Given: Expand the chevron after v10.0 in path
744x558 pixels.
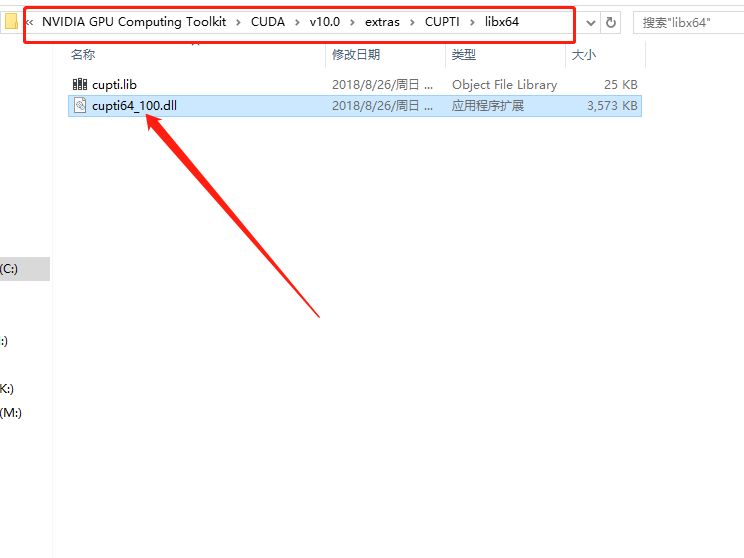Looking at the screenshot, I should 355,22.
